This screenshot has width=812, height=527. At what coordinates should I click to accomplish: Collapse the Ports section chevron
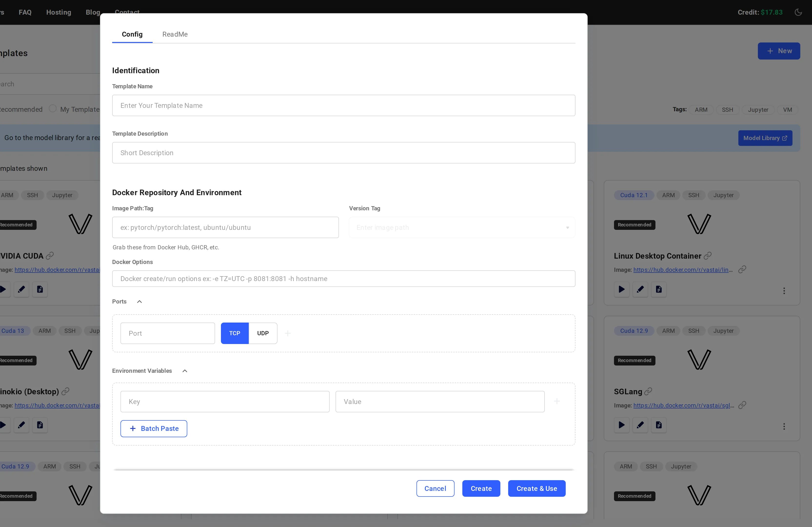(x=139, y=301)
